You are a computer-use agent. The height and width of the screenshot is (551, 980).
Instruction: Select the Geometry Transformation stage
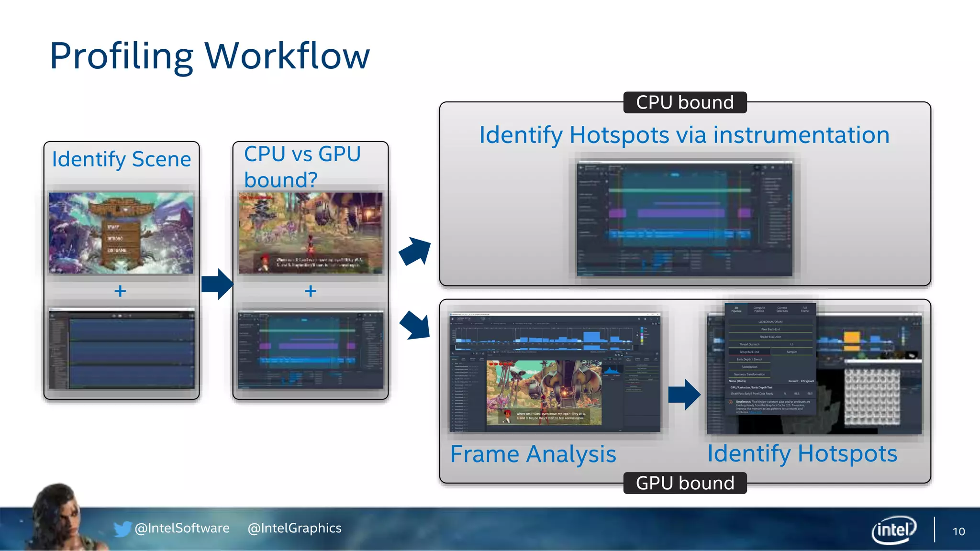[749, 375]
